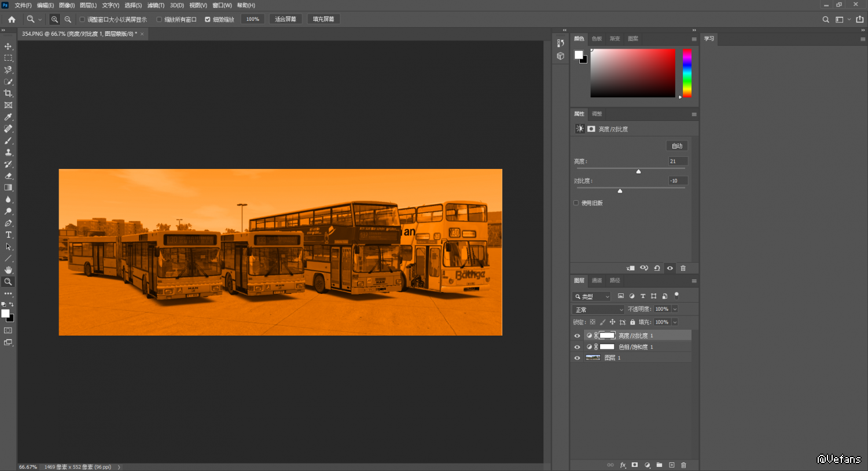Open the 滤镜(T) menu
Image resolution: width=868 pixels, height=471 pixels.
click(156, 5)
